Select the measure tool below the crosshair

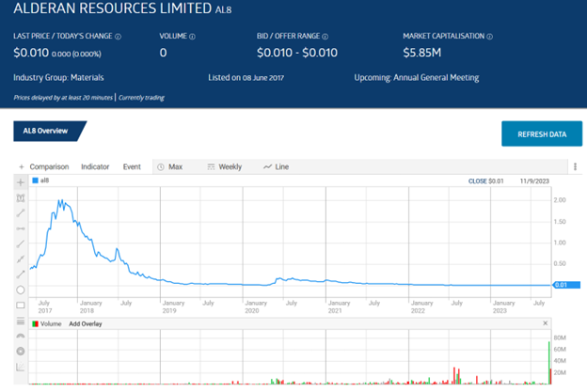click(x=21, y=197)
